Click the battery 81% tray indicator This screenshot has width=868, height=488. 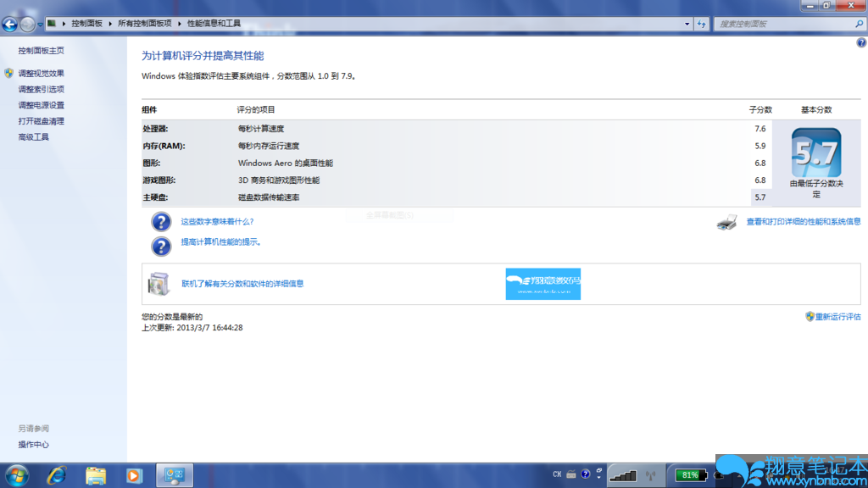(687, 475)
